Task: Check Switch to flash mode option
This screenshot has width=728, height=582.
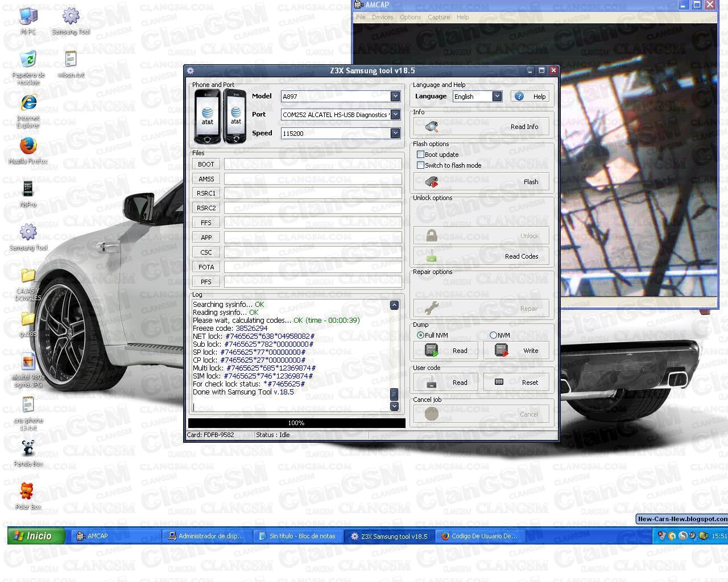Action: click(x=420, y=165)
